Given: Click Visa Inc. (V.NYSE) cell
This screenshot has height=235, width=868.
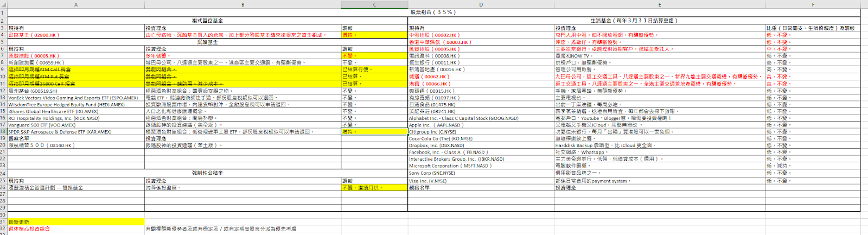Looking at the screenshot, I should 481,181.
